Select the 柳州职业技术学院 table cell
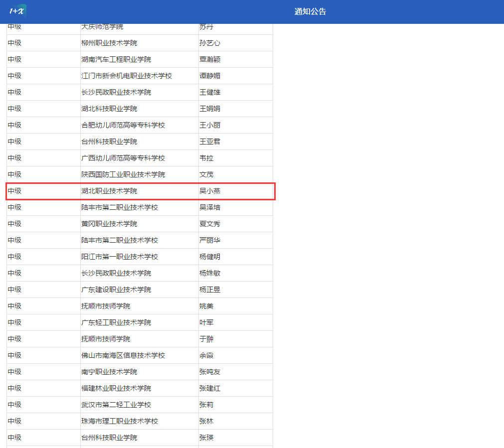The width and height of the screenshot is (504, 448). tap(109, 43)
